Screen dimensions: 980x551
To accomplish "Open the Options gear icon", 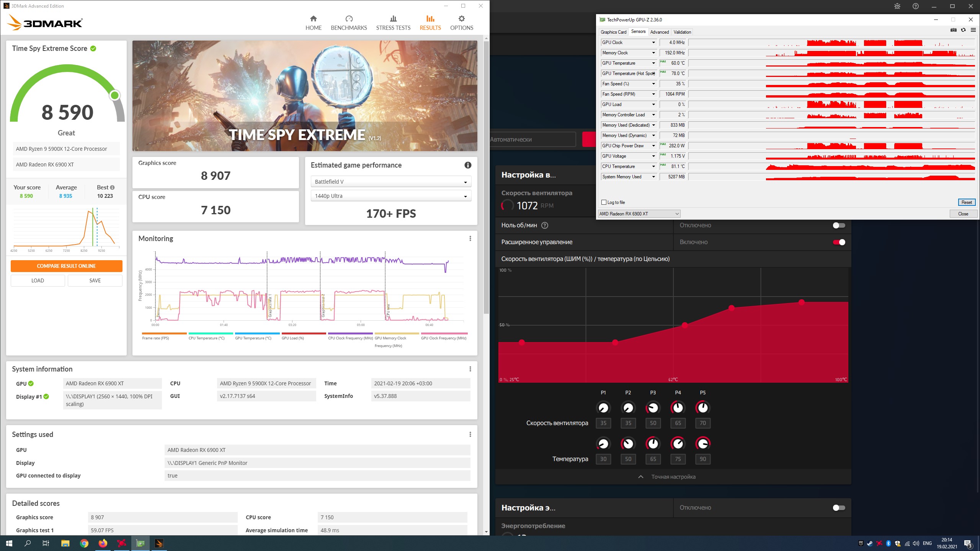I will [461, 19].
